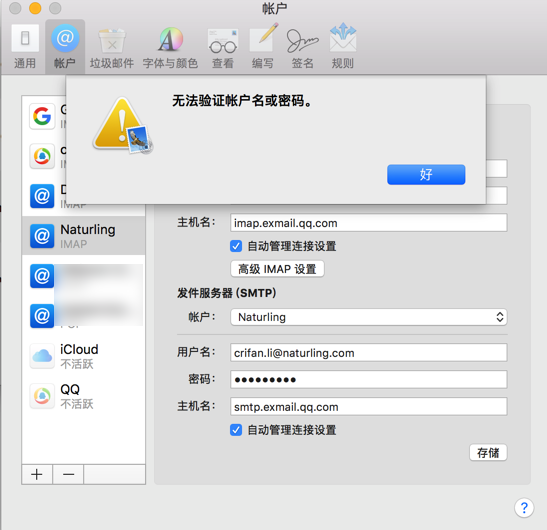The width and height of the screenshot is (547, 530).
Task: Click the alert text 无法验证帐户名或密码
Action: point(242,101)
